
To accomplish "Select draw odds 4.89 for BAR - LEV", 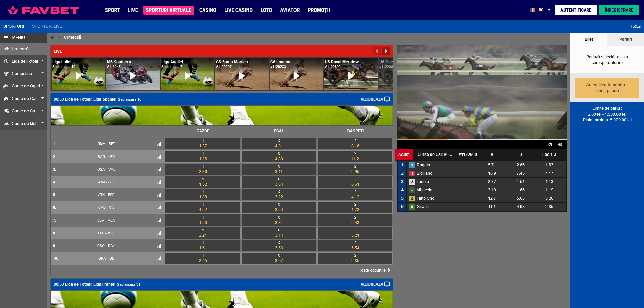I will (x=279, y=157).
